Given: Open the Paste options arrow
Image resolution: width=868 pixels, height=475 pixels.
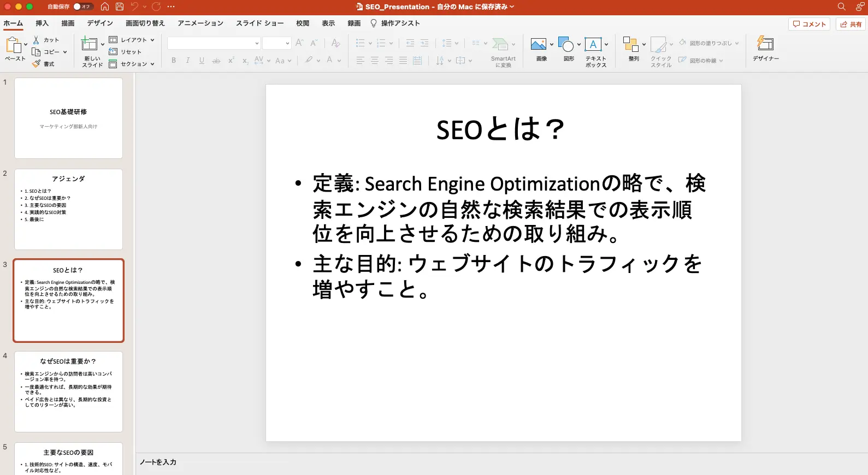Looking at the screenshot, I should point(26,45).
